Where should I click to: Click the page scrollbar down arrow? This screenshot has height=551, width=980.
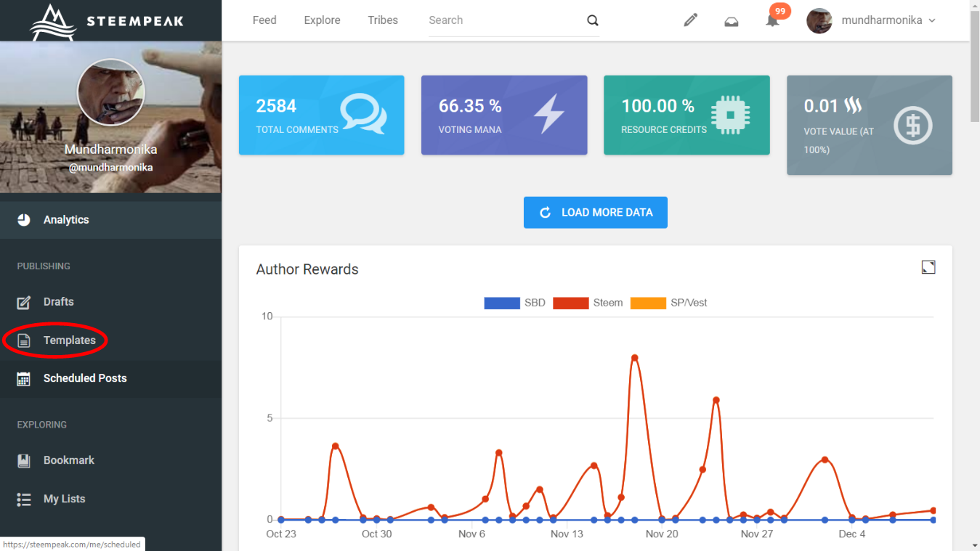(x=974, y=544)
